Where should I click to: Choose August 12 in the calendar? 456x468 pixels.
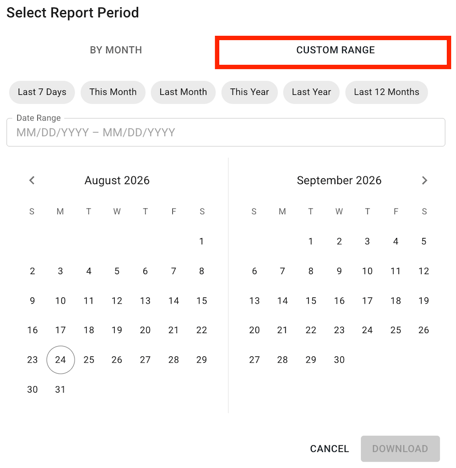(117, 301)
